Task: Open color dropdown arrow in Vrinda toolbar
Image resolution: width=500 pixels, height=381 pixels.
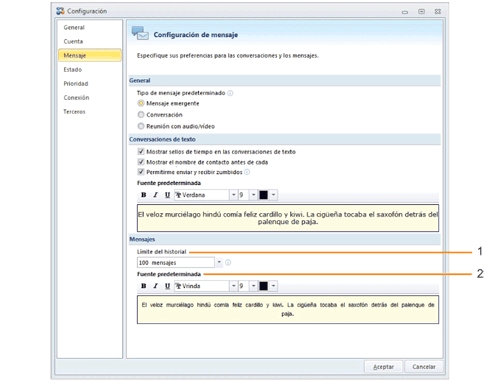Action: (x=273, y=286)
